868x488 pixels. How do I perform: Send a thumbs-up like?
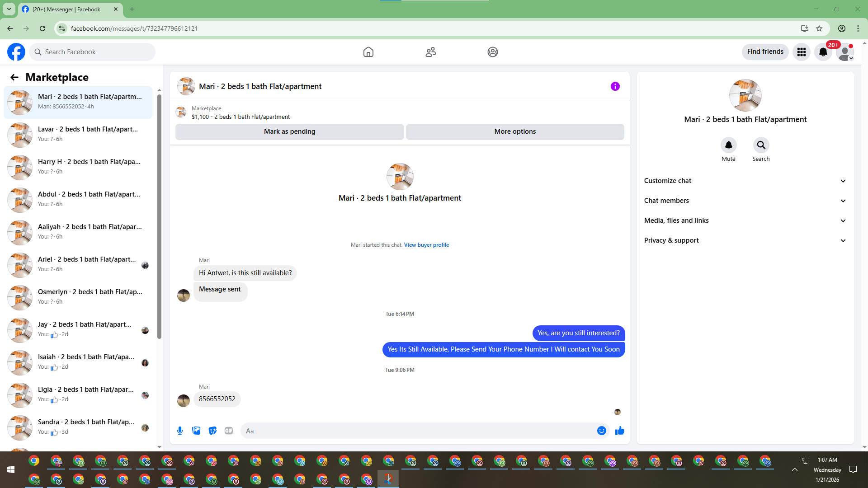coord(620,431)
